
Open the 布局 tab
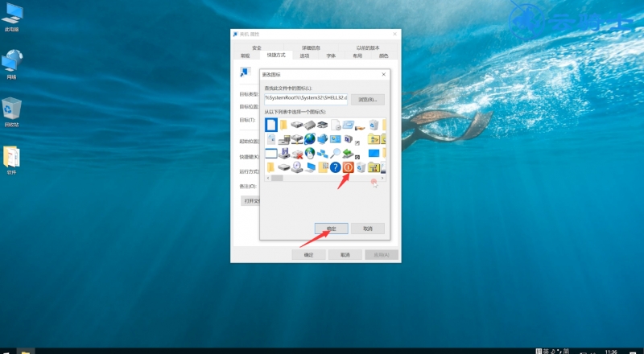(357, 56)
